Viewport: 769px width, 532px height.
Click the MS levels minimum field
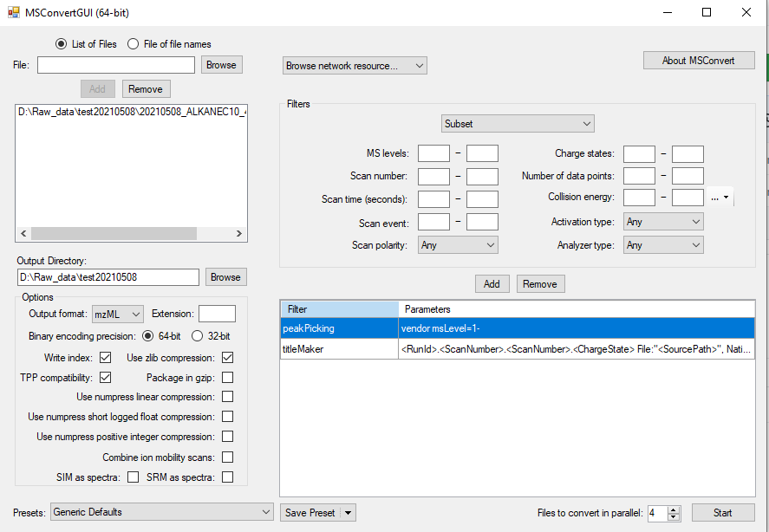(x=434, y=153)
